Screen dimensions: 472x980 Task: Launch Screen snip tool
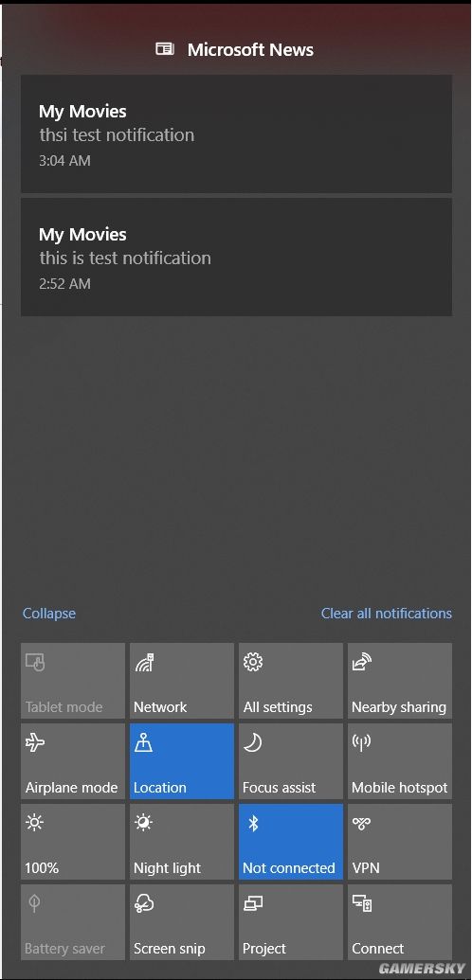182,922
